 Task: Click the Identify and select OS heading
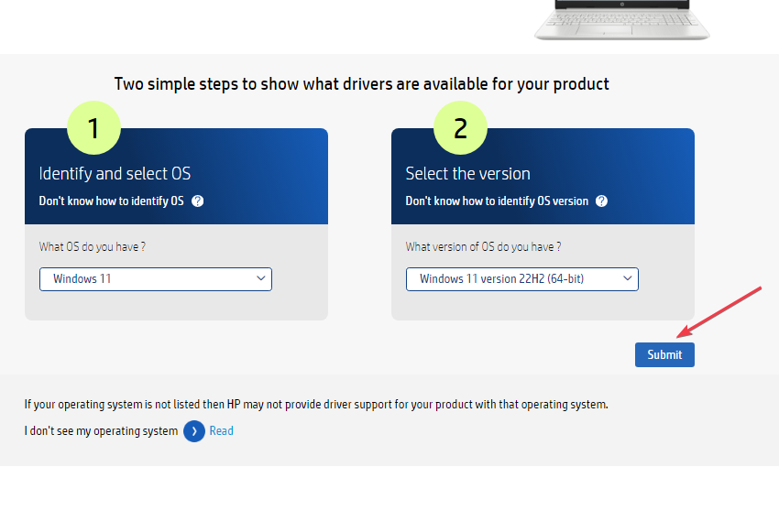click(x=115, y=174)
